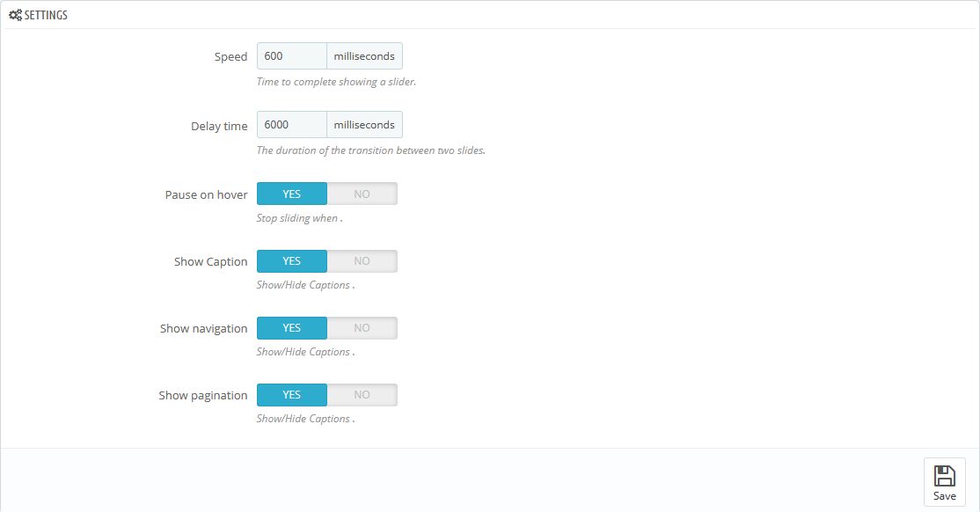Focus the Speed input field showing 600
Screen dimensions: 980x512
point(291,56)
